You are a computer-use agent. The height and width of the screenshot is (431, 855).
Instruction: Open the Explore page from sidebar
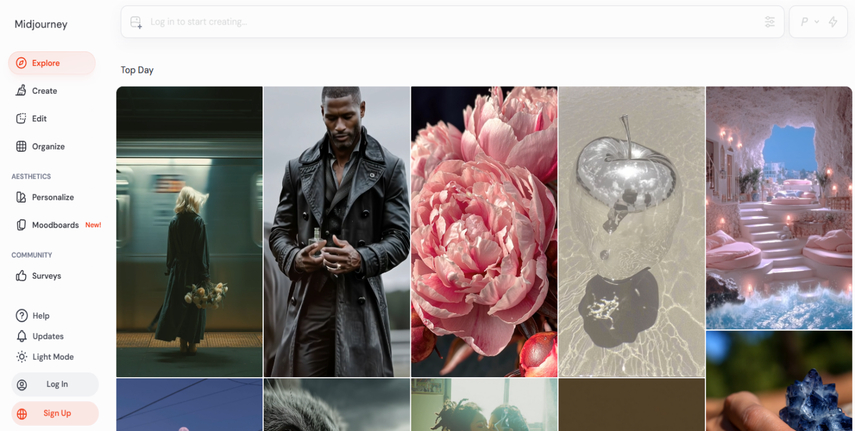pos(45,63)
